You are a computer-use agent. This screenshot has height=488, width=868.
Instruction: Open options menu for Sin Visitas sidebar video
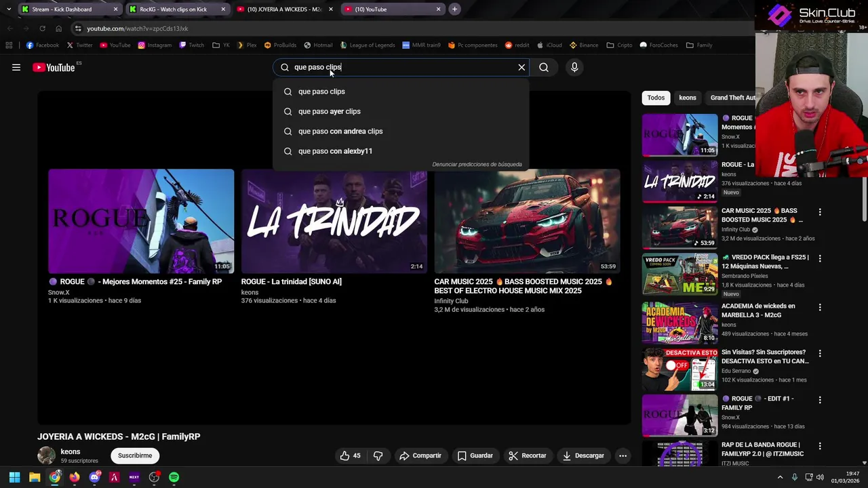click(820, 353)
